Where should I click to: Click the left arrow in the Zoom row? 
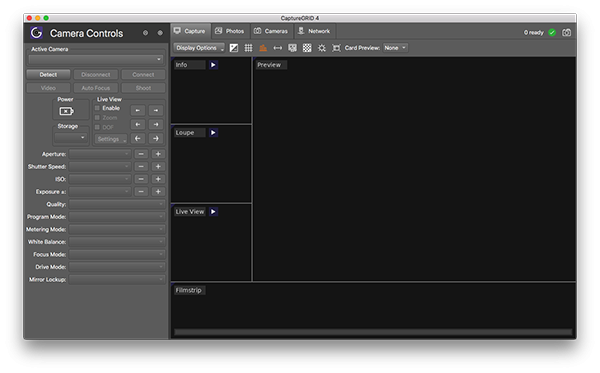click(138, 124)
